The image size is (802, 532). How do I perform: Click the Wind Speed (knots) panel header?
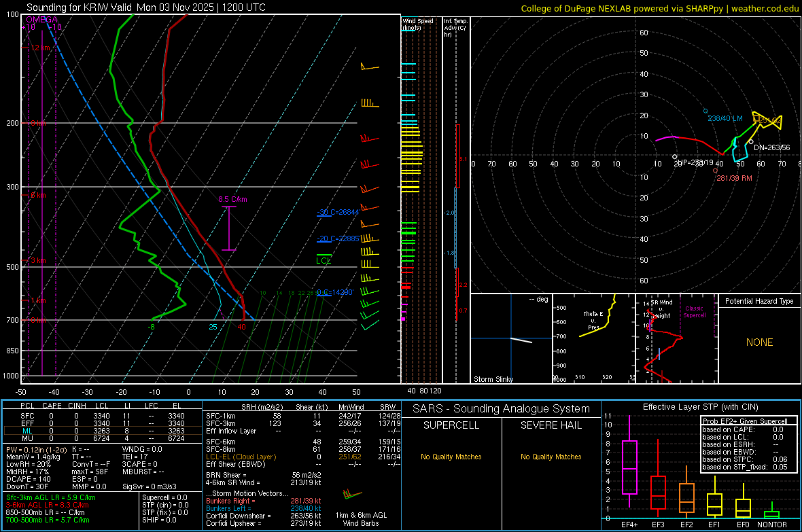click(418, 24)
